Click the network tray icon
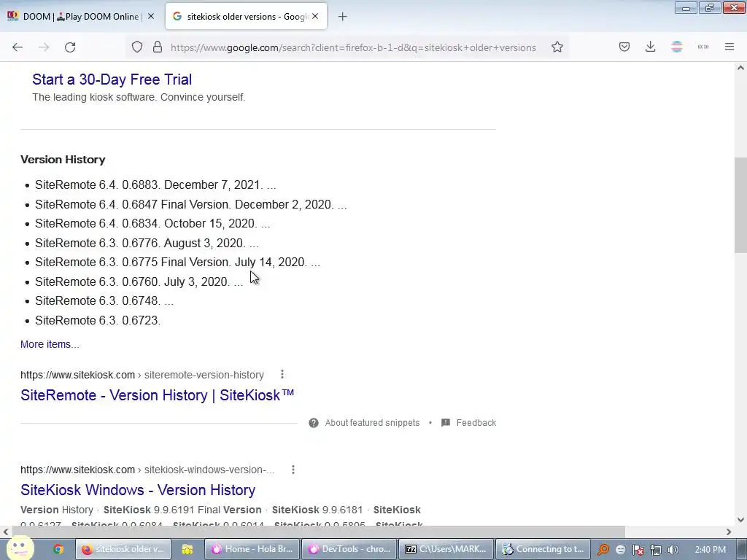Screen dimensions: 747x560 (x=656, y=550)
